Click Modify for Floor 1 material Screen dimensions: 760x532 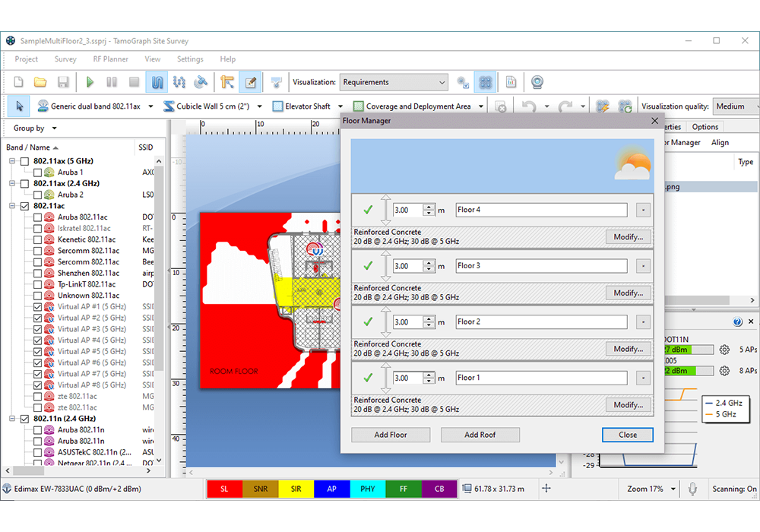tap(629, 405)
